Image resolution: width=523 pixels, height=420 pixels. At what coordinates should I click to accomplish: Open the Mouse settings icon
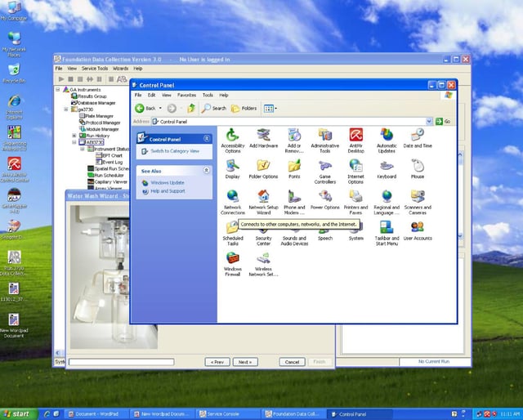[x=418, y=169]
